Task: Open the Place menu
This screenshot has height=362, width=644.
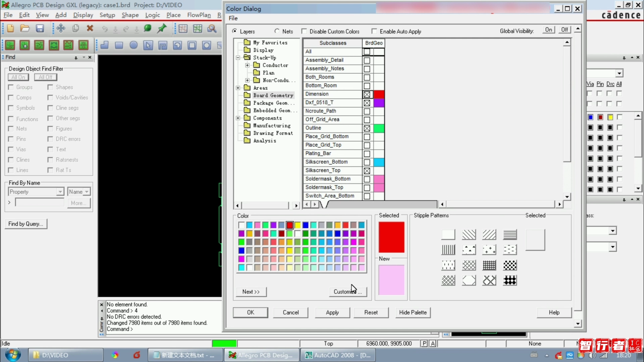Action: [x=173, y=15]
